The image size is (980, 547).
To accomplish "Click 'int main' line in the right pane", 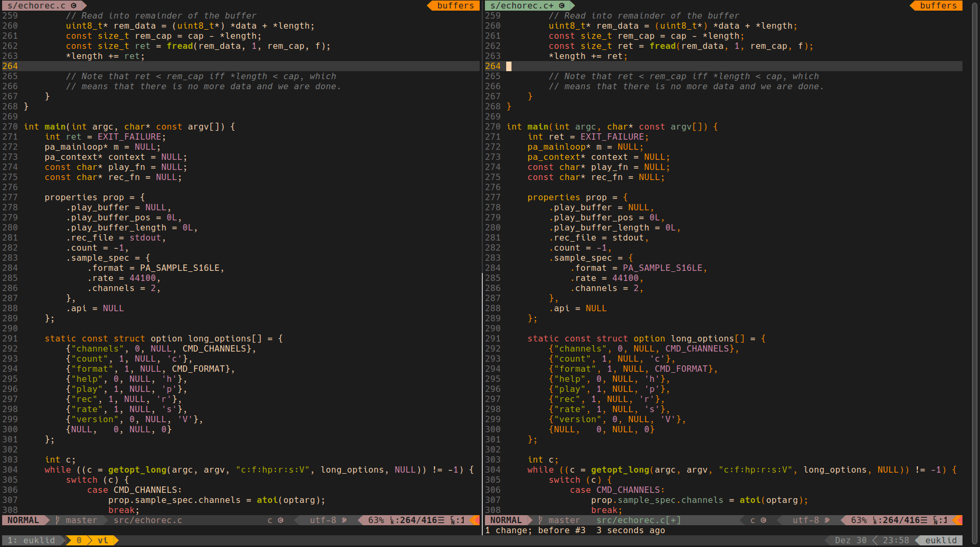I will [x=612, y=127].
